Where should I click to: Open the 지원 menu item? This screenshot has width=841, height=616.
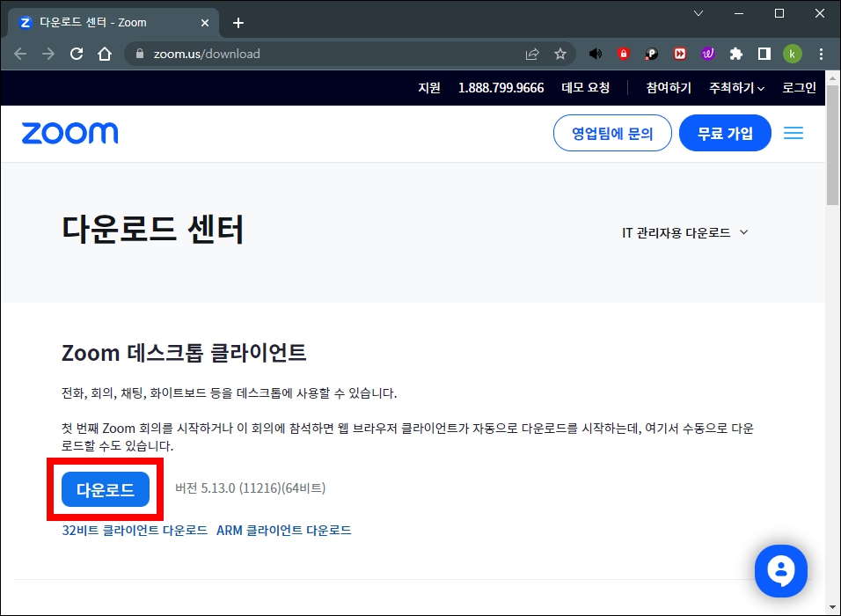click(x=429, y=88)
